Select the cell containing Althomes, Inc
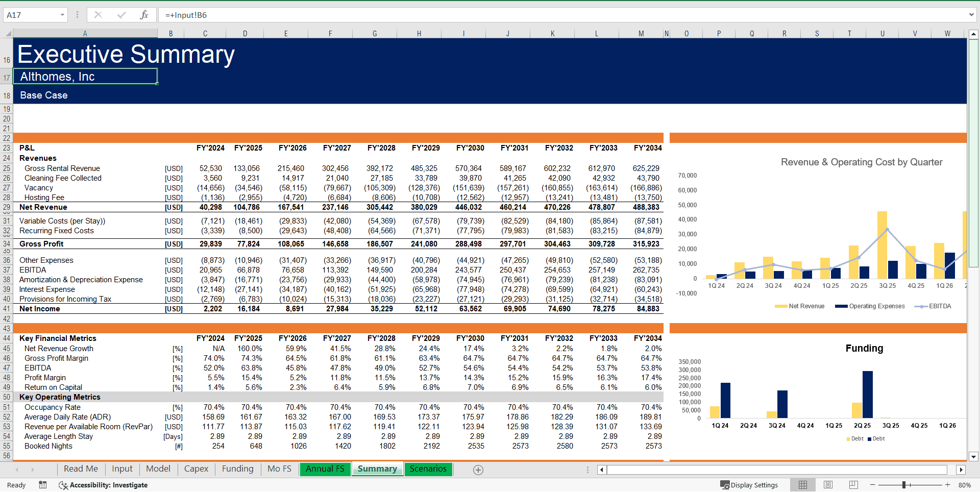 click(85, 77)
